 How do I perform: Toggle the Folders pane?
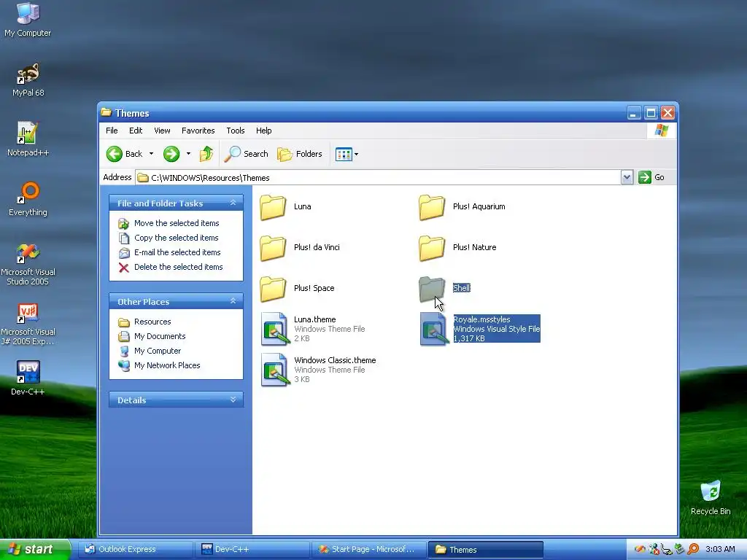[300, 154]
